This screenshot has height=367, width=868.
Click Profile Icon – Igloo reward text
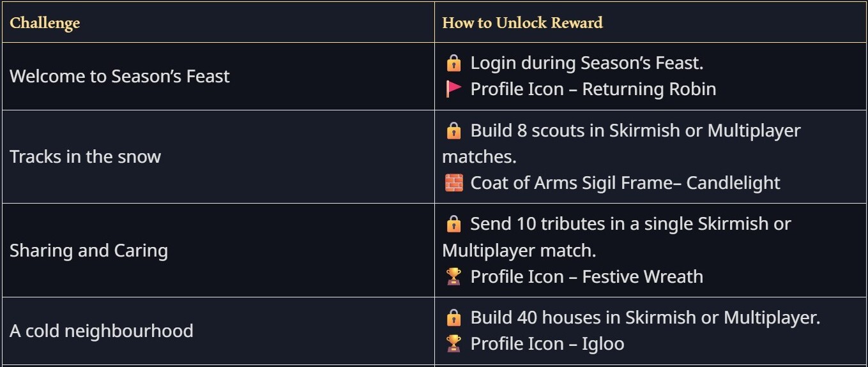pyautogui.click(x=547, y=343)
